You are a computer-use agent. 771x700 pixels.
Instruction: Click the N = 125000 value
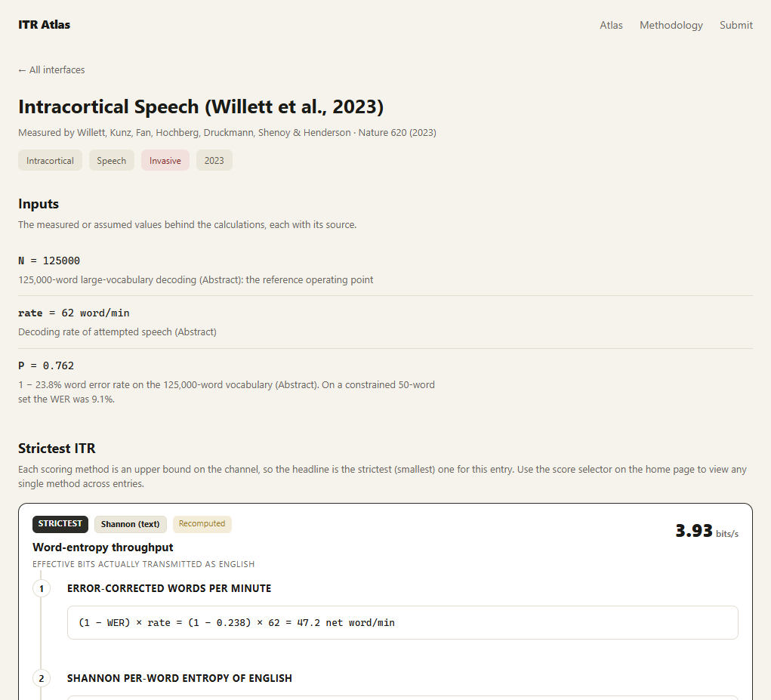coord(49,261)
